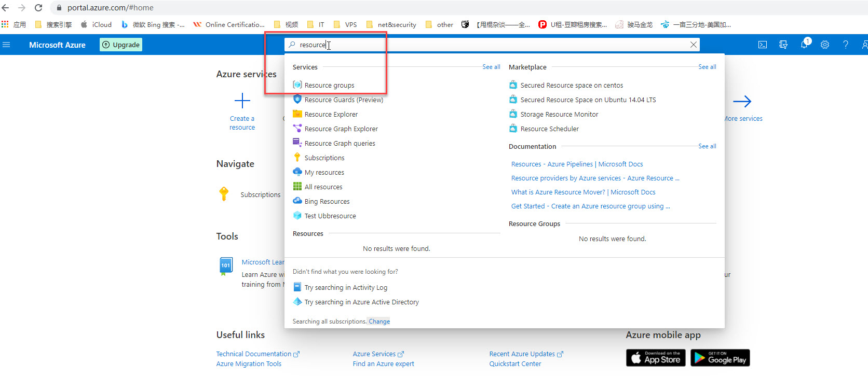Open the notifications bell

[x=804, y=45]
